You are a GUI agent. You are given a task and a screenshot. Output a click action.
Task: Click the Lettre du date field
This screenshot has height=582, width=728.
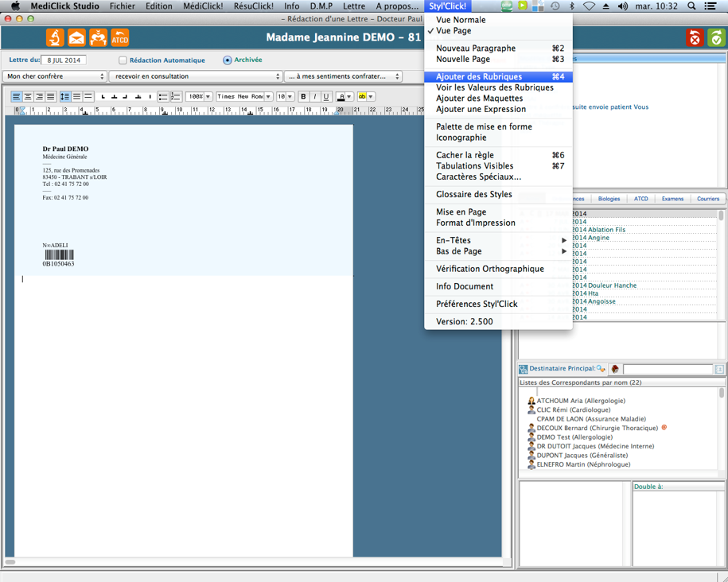tap(64, 60)
